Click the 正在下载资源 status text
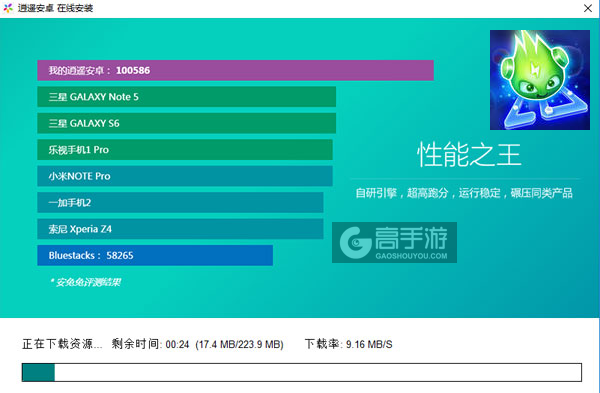This screenshot has width=600, height=393. click(62, 344)
